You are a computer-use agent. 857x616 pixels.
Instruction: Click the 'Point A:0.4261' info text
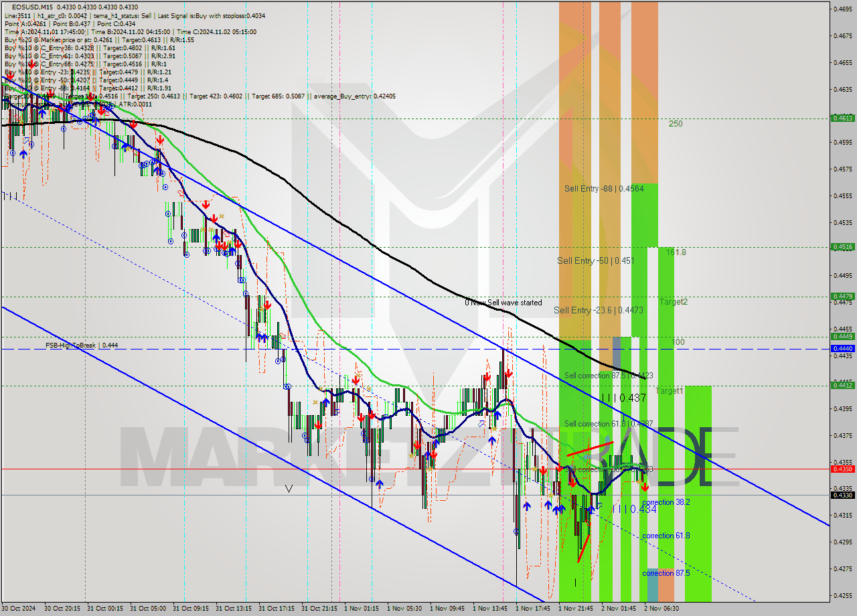(25, 24)
